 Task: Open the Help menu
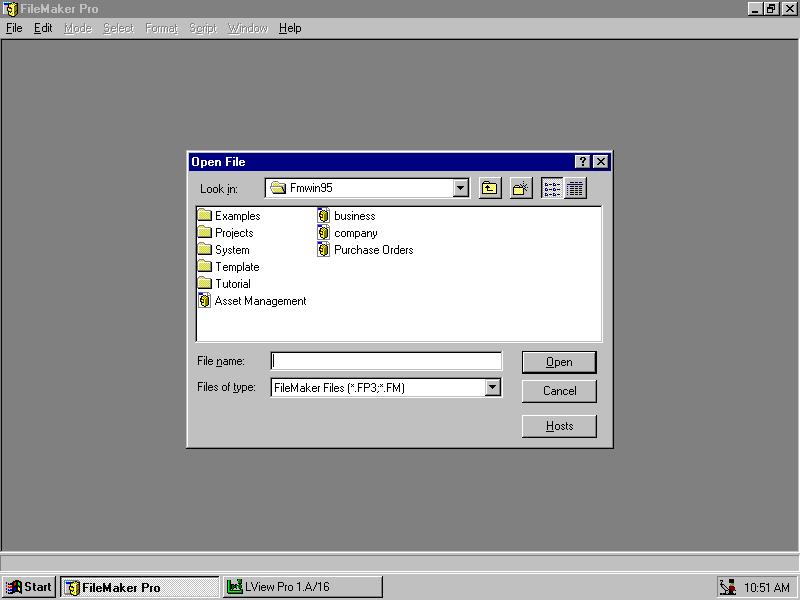[290, 28]
